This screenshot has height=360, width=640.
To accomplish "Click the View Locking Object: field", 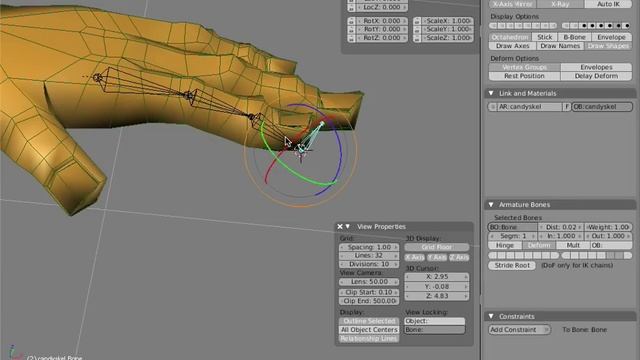I will pyautogui.click(x=435, y=321).
